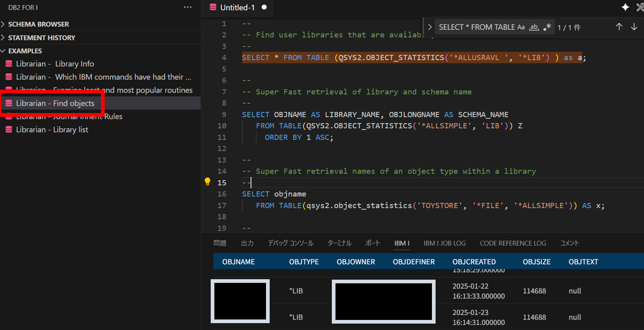This screenshot has height=330, width=644.
Task: Click the OBJNAME column header
Action: (239, 262)
